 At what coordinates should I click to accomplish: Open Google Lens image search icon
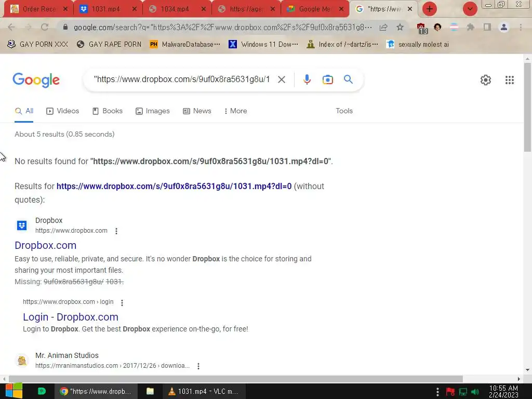pyautogui.click(x=327, y=79)
